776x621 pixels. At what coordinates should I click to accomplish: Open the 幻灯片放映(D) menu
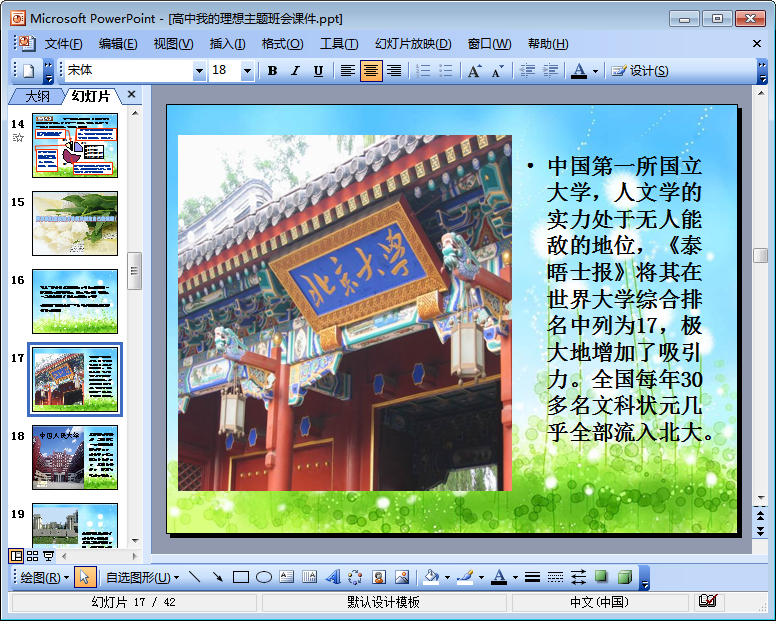(413, 44)
